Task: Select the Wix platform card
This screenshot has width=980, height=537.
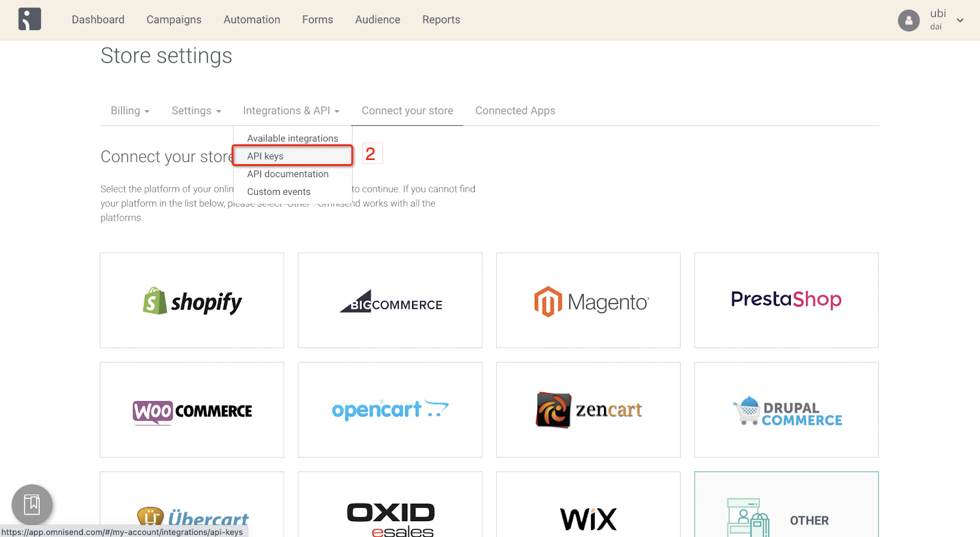Action: 588,505
